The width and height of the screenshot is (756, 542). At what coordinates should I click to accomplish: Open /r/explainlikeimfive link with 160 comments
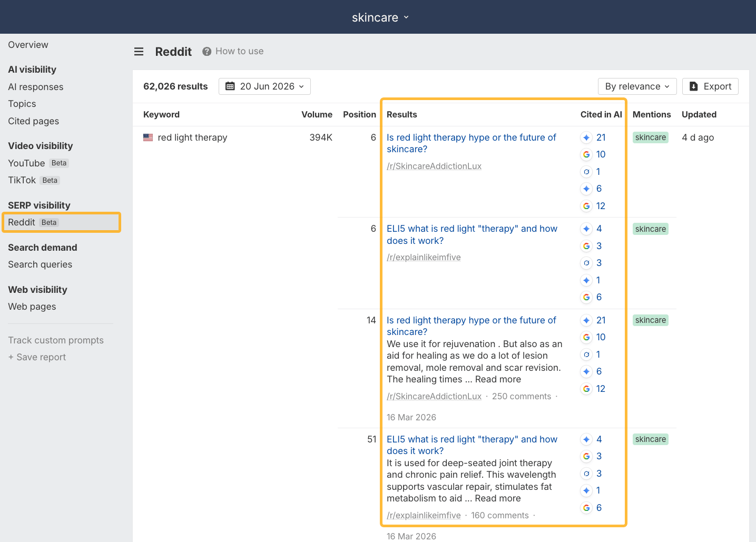[x=424, y=515]
